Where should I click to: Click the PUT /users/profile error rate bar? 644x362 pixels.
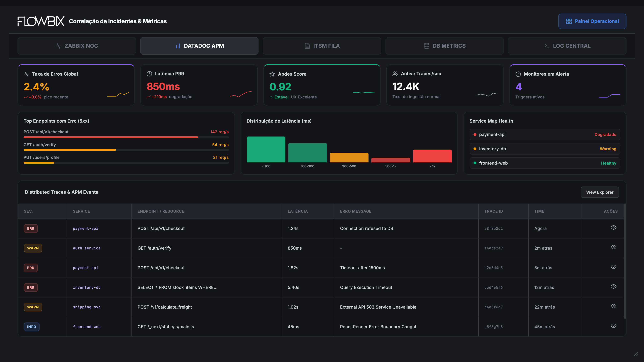pyautogui.click(x=126, y=163)
